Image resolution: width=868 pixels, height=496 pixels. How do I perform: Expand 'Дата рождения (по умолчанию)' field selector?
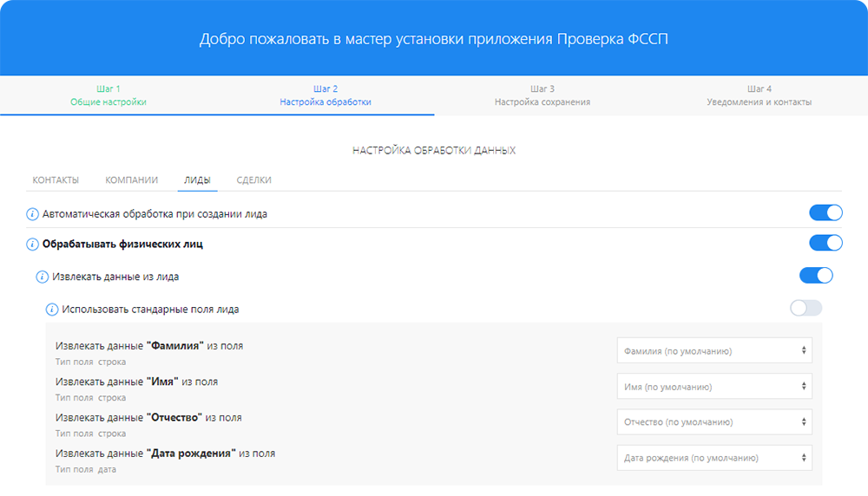pos(714,458)
